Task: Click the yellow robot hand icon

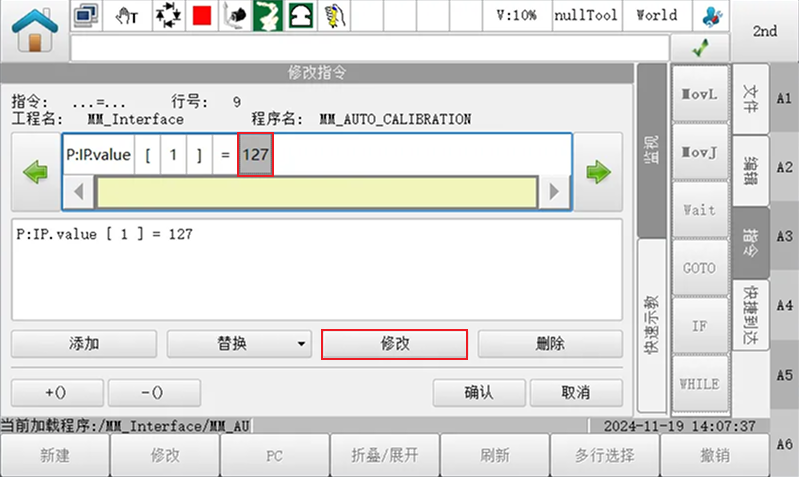Action: [334, 16]
